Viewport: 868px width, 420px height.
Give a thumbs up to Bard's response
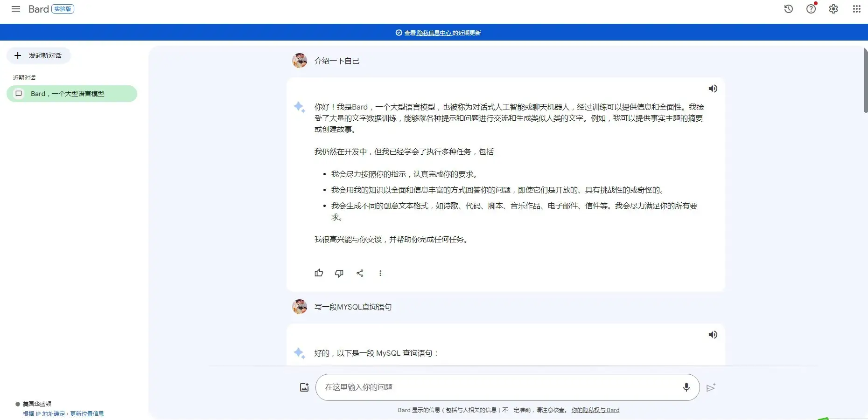coord(318,273)
